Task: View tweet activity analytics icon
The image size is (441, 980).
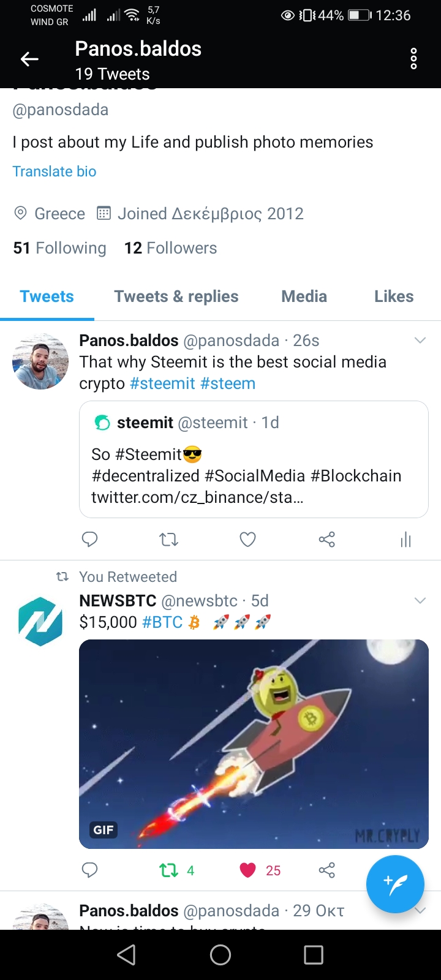Action: [405, 539]
